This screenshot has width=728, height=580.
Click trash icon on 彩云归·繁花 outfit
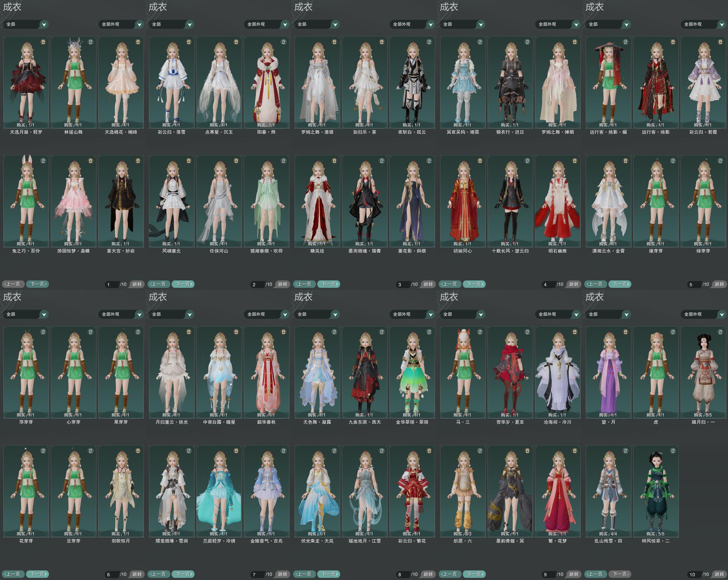[x=429, y=451]
